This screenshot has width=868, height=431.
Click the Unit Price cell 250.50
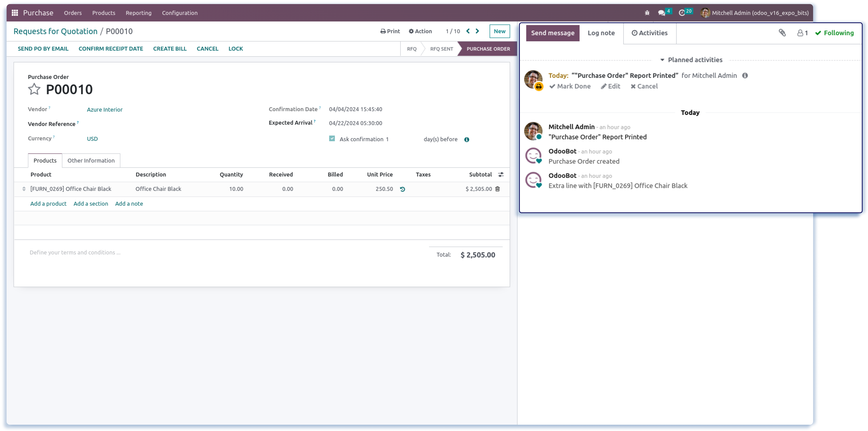click(384, 189)
